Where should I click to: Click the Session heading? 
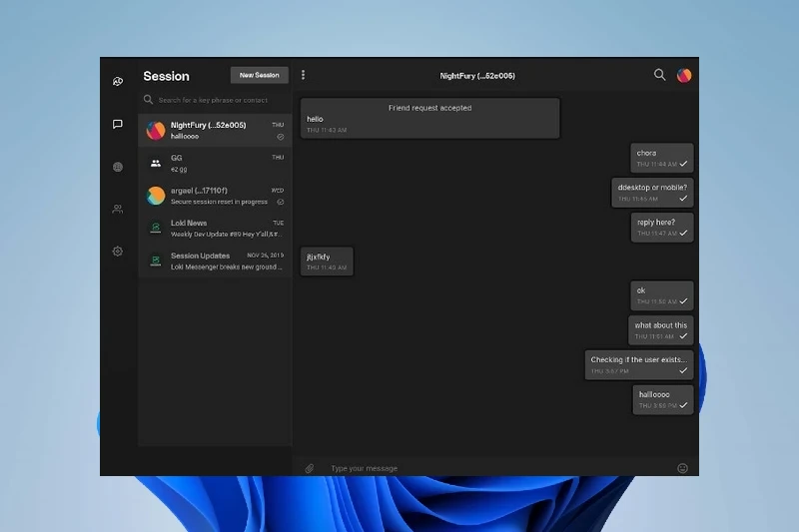pyautogui.click(x=166, y=76)
